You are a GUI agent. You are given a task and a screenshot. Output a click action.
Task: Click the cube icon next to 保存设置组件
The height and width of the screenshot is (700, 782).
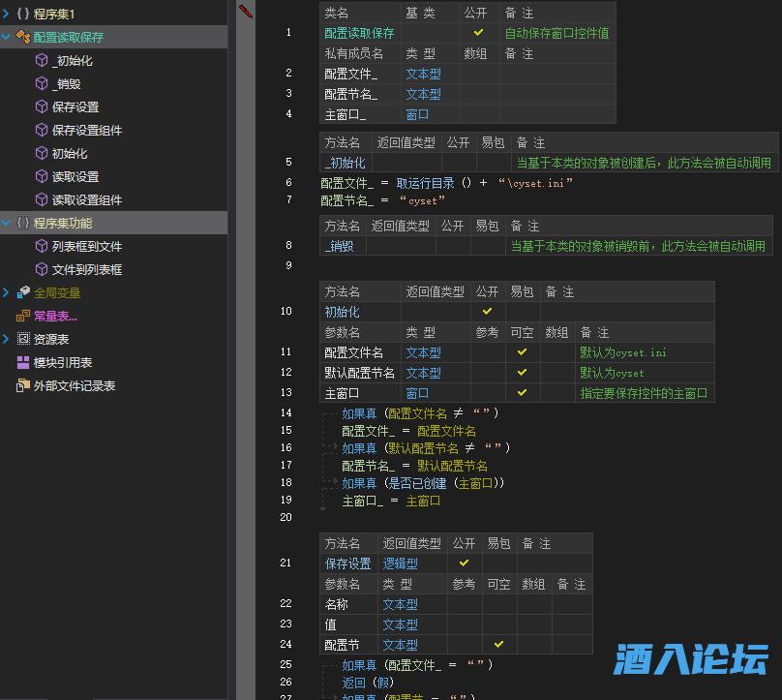pos(42,131)
